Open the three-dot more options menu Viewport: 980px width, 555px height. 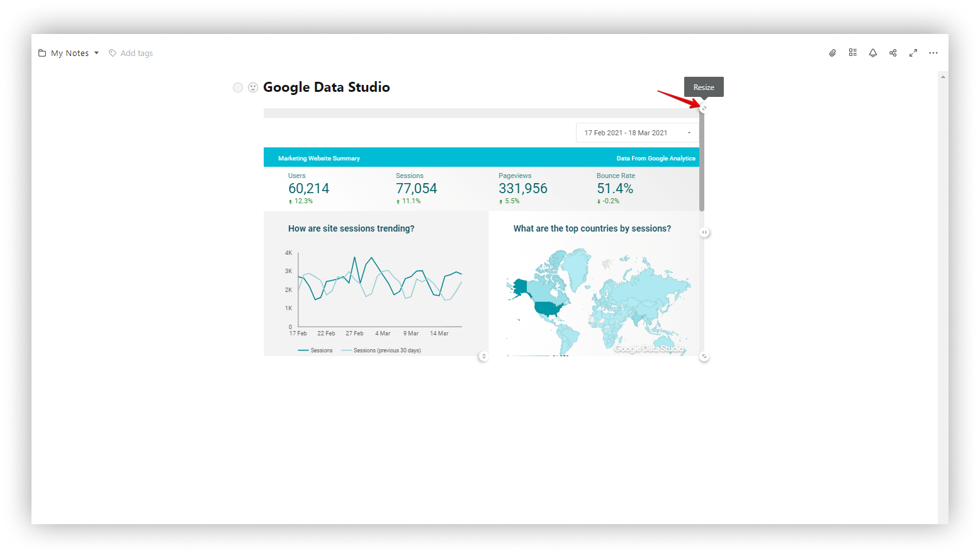tap(933, 53)
